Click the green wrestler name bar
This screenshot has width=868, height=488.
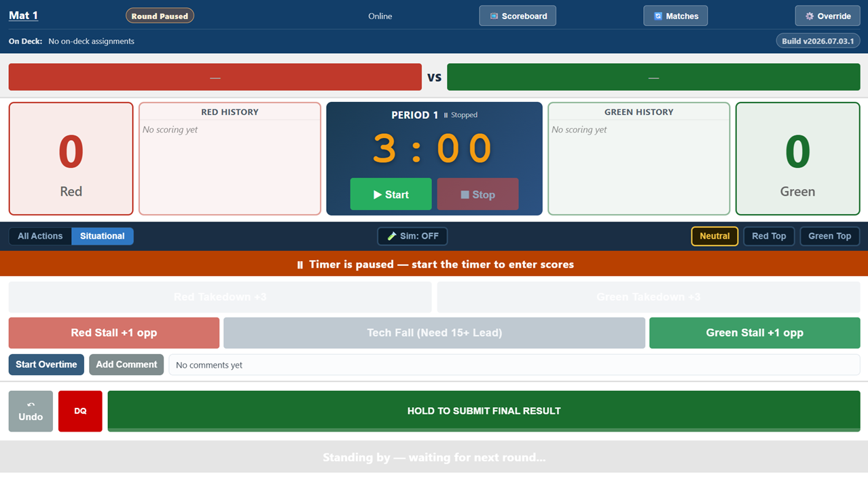(653, 77)
